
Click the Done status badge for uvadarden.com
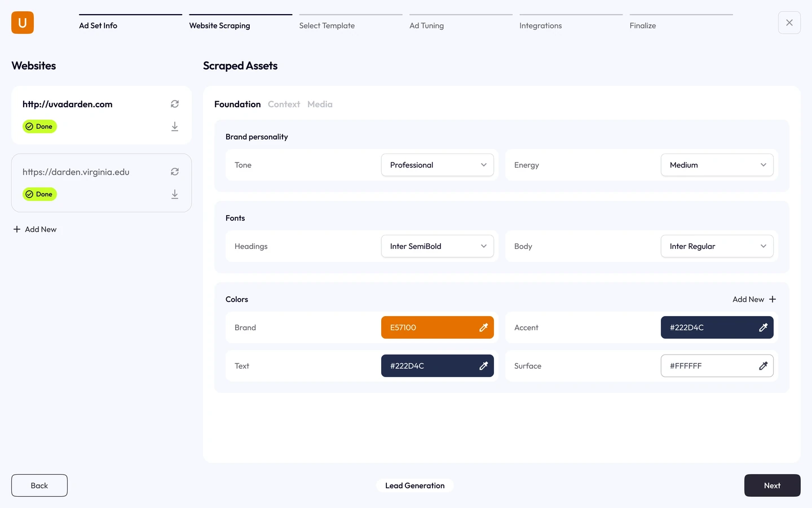tap(39, 126)
